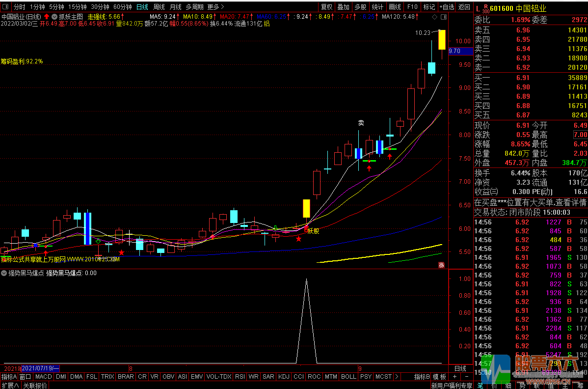Apply the BRAR indicator
Screen dimensions: 588x389
[126, 377]
